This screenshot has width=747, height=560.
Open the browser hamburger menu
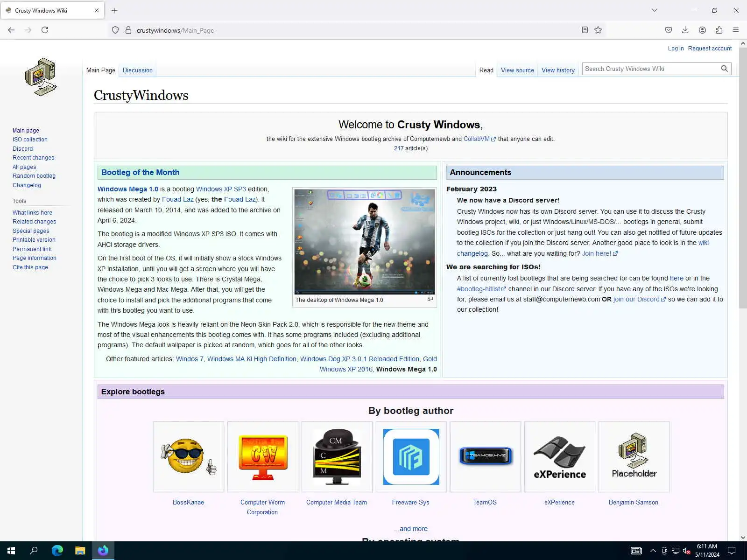pos(736,30)
